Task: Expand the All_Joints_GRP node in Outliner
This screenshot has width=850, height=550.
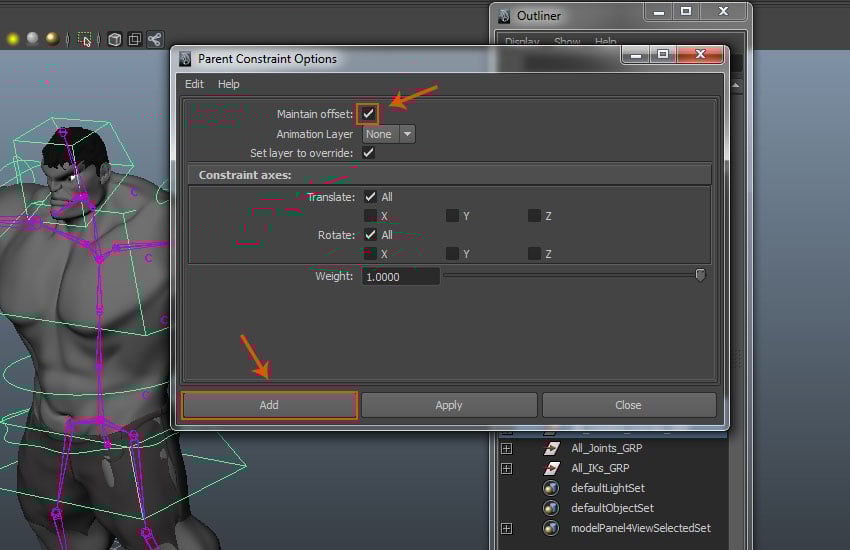Action: pos(506,449)
